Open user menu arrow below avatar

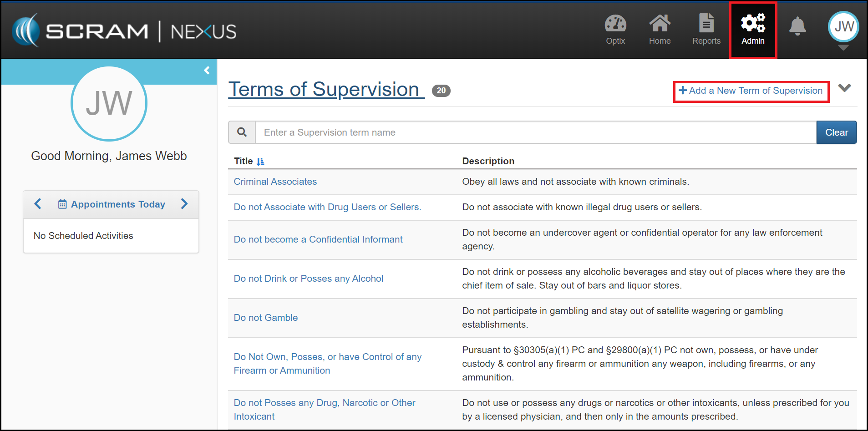tap(843, 48)
